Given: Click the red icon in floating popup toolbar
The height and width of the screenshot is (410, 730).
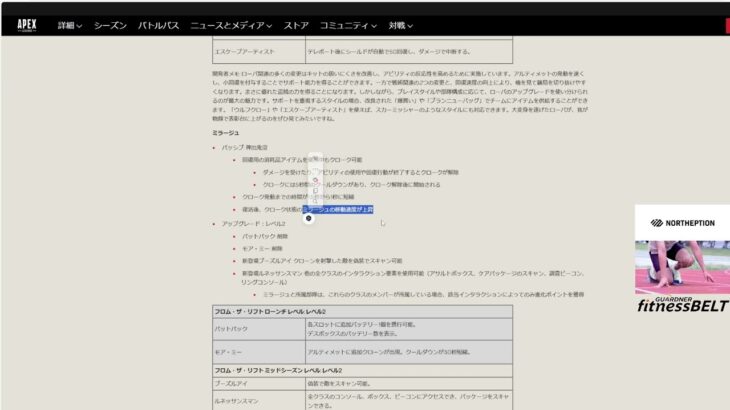Looking at the screenshot, I should click(x=315, y=180).
